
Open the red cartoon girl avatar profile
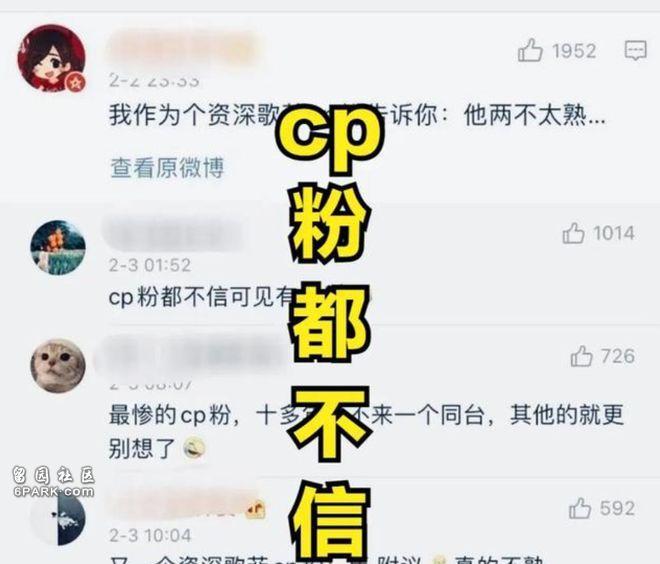51,58
